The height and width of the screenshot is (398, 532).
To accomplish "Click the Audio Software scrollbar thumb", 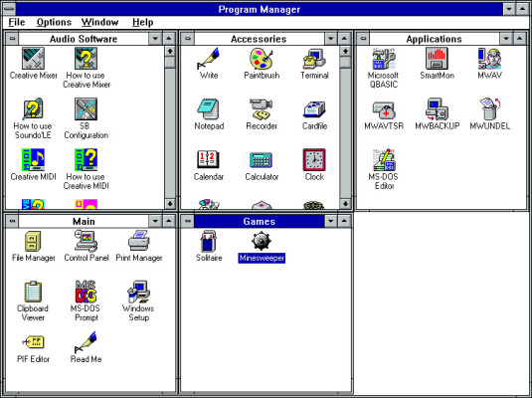I will click(170, 62).
